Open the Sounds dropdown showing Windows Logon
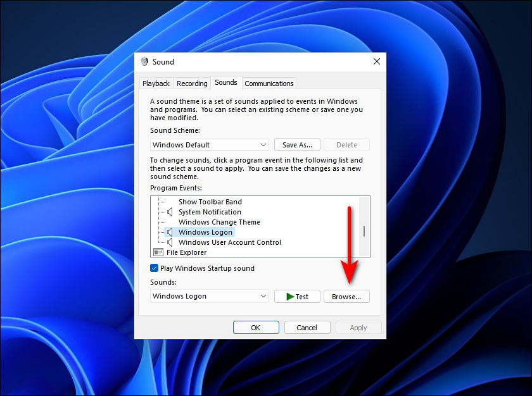Viewport: 532px width, 396px height. (210, 296)
